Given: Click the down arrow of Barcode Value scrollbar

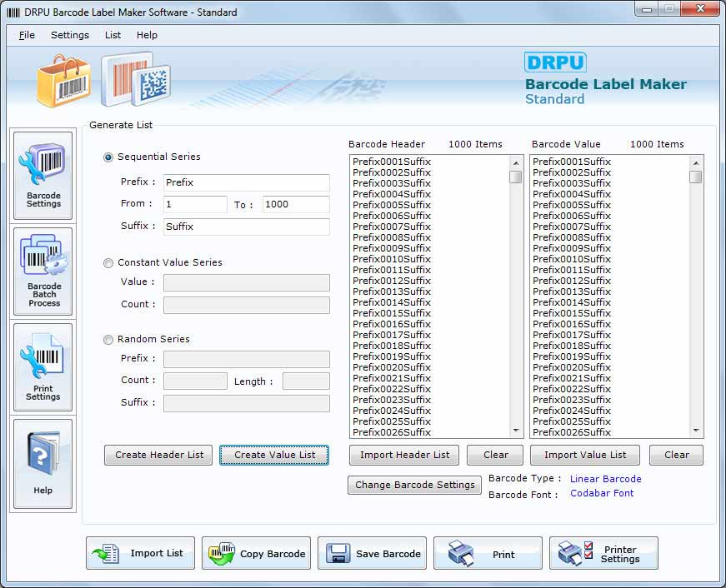Looking at the screenshot, I should point(695,431).
